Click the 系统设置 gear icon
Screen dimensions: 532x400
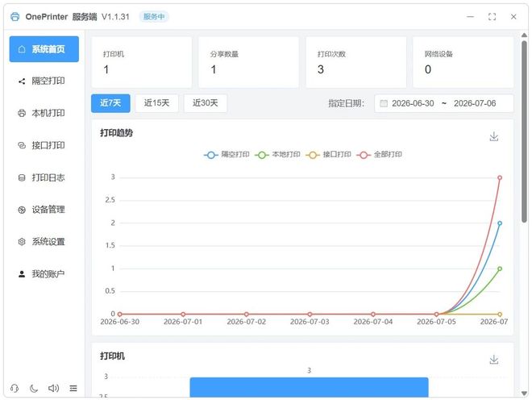point(22,242)
